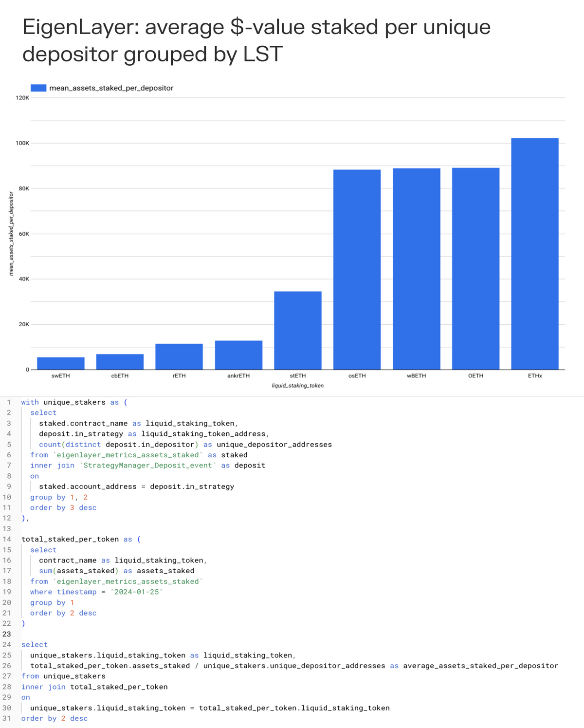Image resolution: width=584 pixels, height=728 pixels.
Task: Click the mean_assets_staked_per_depositor legend label
Action: pos(111,88)
